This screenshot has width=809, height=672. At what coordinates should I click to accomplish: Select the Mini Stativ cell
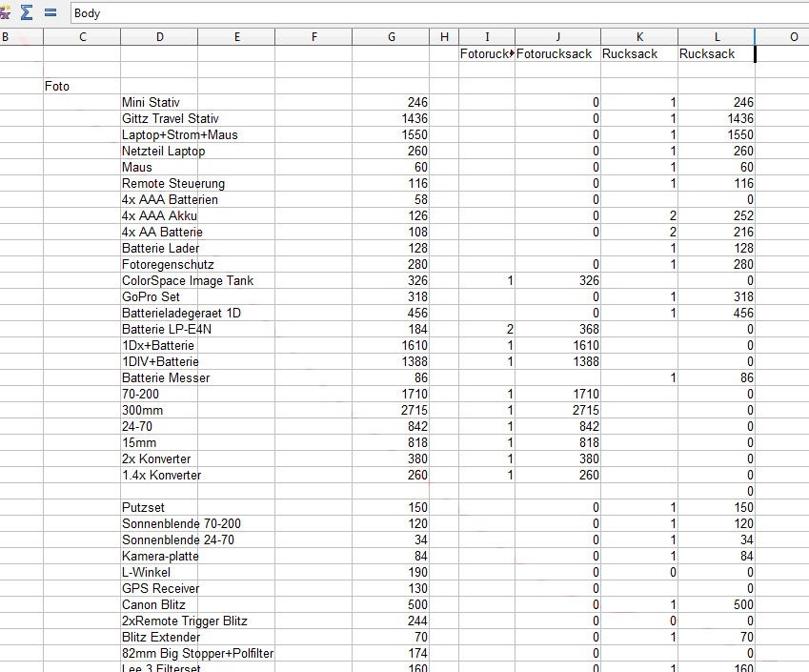(x=151, y=102)
